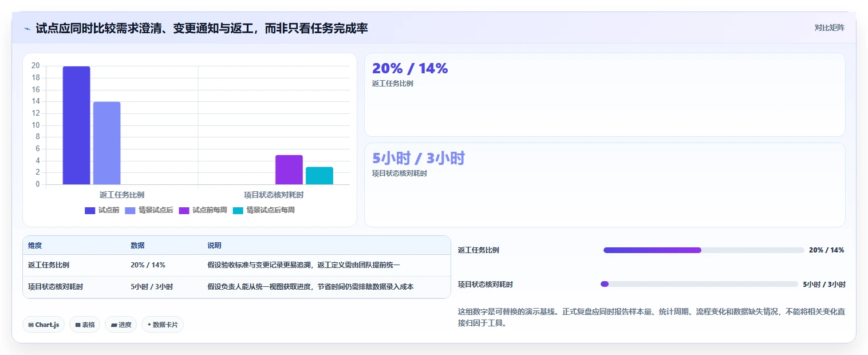Toggle the 情景试点后 legend item
The width and height of the screenshot is (868, 355).
point(149,210)
